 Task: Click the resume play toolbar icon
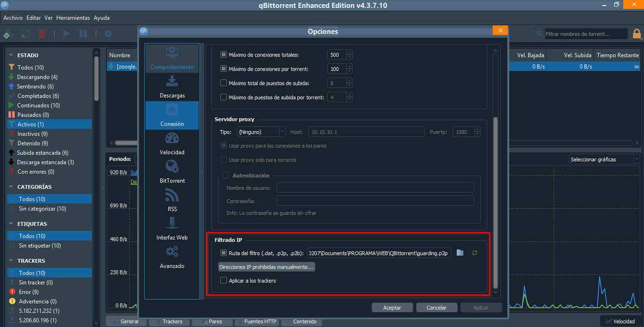(66, 34)
